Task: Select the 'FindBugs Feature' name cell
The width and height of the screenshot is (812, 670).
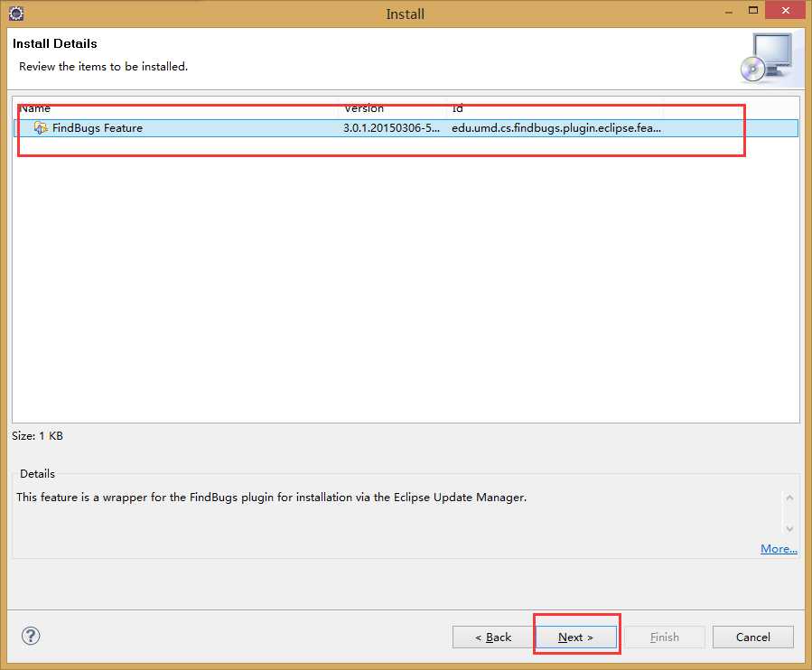Action: pyautogui.click(x=98, y=128)
